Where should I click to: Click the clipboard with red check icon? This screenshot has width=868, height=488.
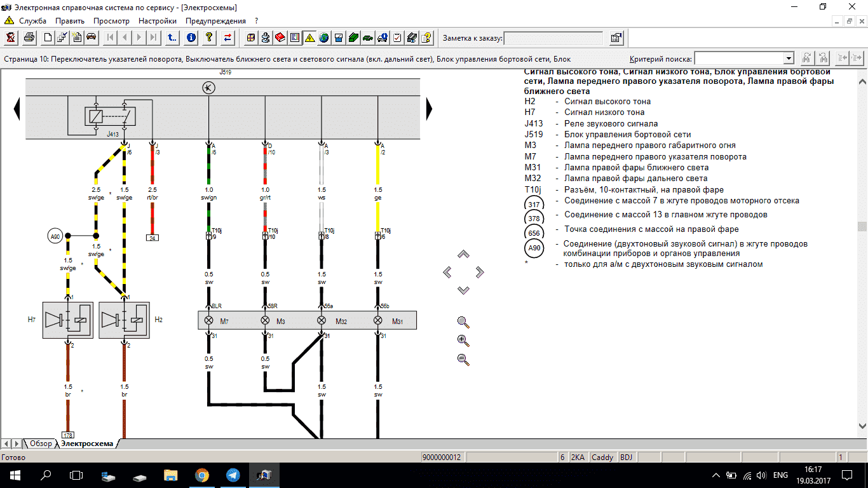[397, 37]
